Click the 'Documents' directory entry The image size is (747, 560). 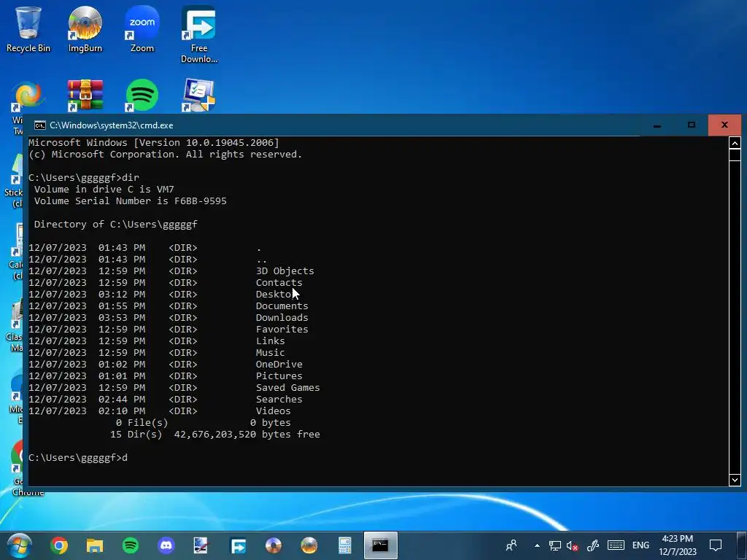282,306
